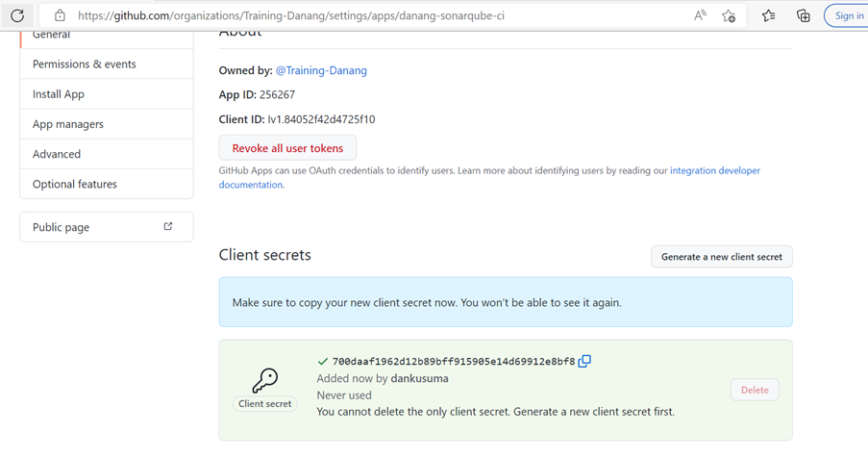Reload the page with the refresh icon
This screenshot has width=868, height=457.
pos(17,15)
